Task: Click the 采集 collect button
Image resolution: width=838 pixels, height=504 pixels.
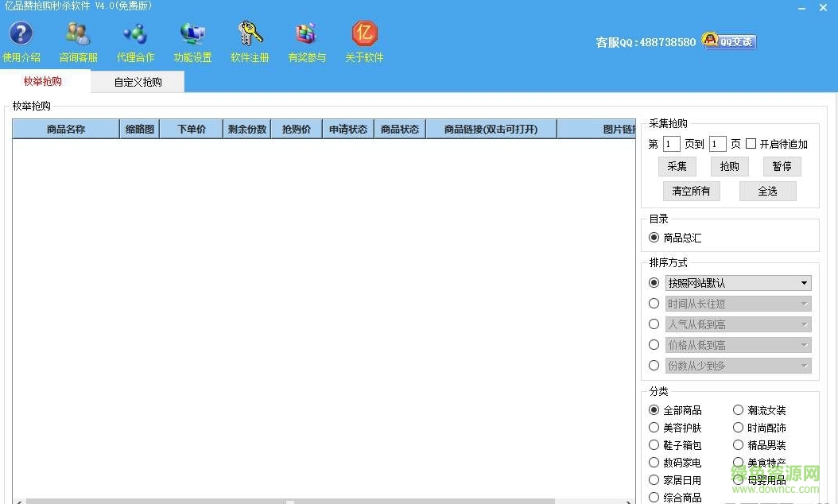Action: 677,166
